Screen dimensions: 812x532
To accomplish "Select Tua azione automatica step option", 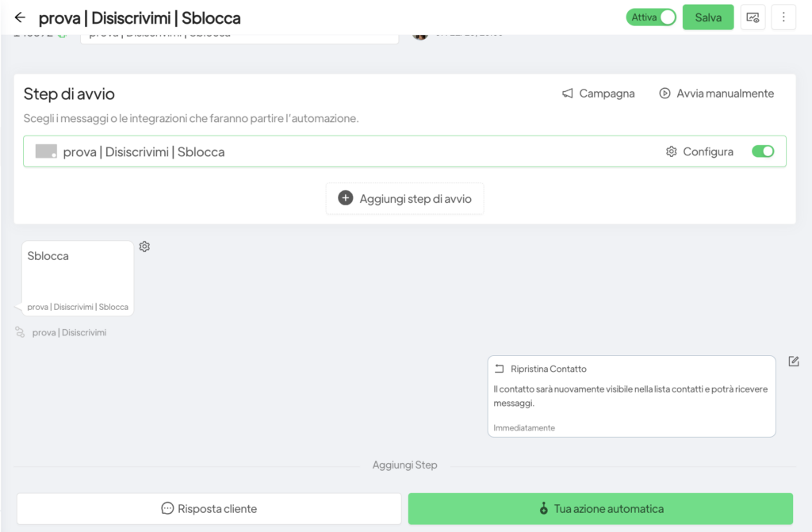I will click(x=600, y=508).
